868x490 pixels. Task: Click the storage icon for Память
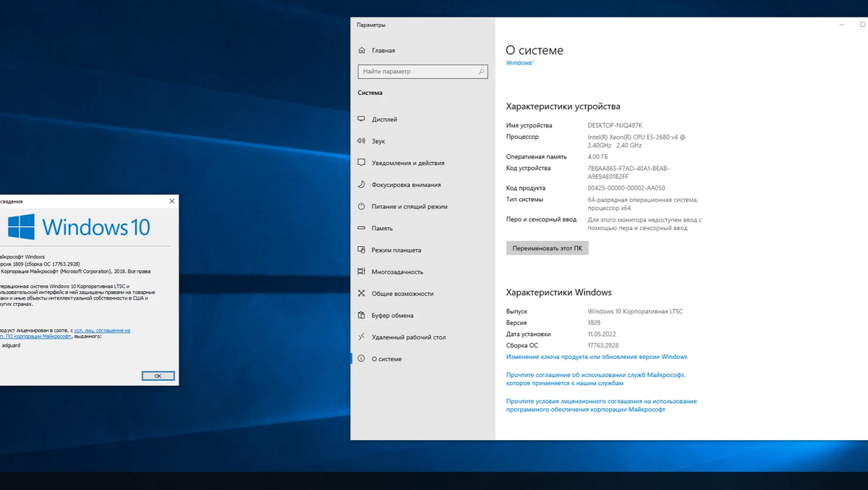362,228
